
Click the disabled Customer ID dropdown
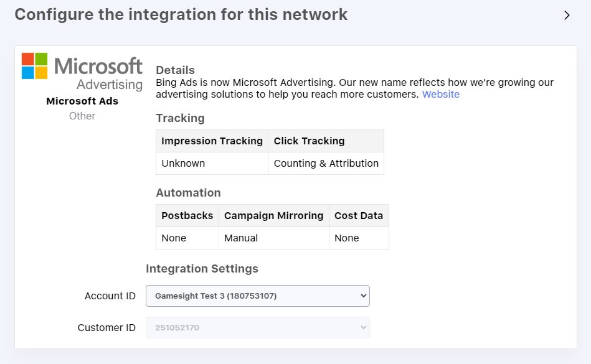pyautogui.click(x=257, y=328)
